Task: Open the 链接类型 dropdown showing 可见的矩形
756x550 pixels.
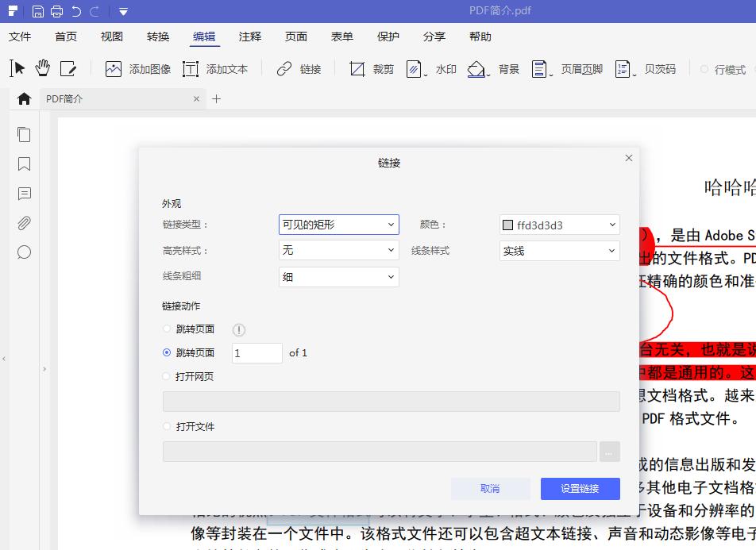Action: pyautogui.click(x=338, y=225)
